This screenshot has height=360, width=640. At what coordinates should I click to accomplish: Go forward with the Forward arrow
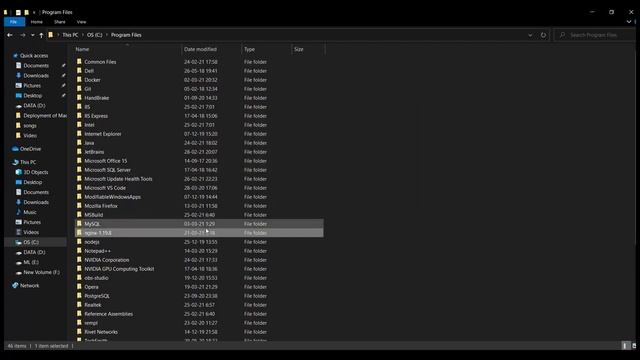22,35
